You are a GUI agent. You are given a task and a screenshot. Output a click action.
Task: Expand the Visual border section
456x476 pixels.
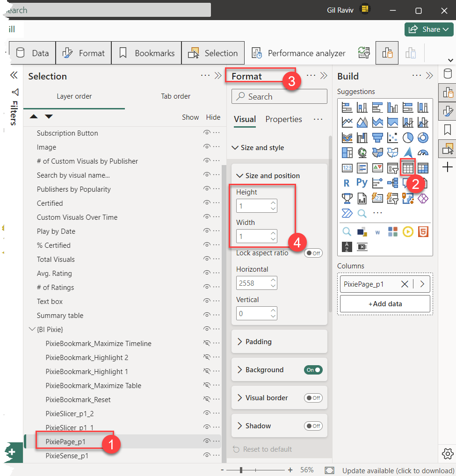pos(267,398)
